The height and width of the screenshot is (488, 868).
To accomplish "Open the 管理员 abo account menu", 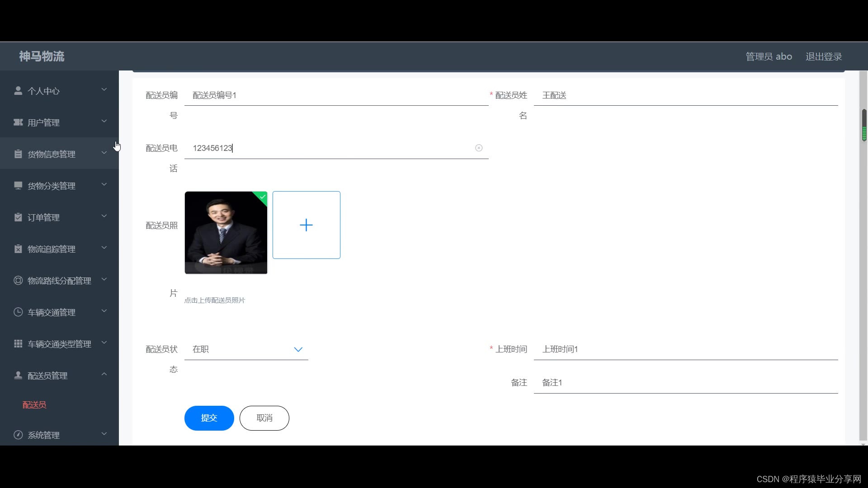I will [769, 56].
